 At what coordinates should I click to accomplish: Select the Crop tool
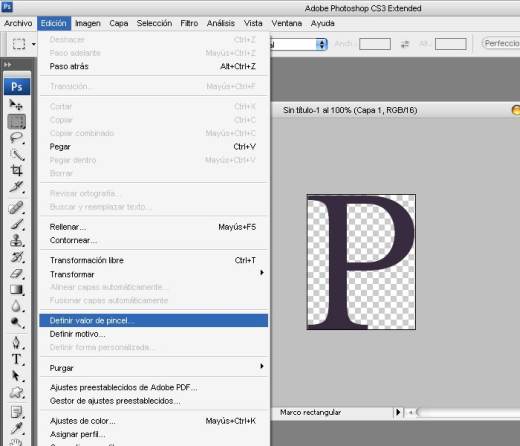coord(17,170)
